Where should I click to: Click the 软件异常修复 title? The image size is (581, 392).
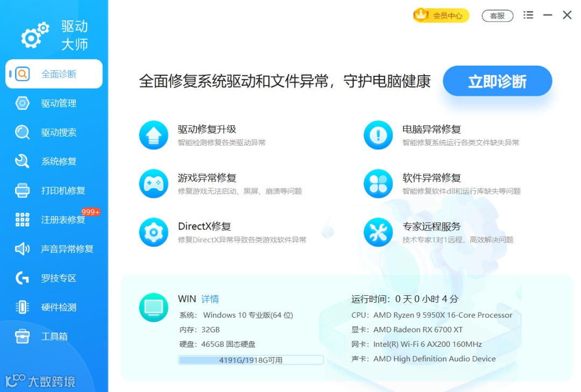point(431,178)
